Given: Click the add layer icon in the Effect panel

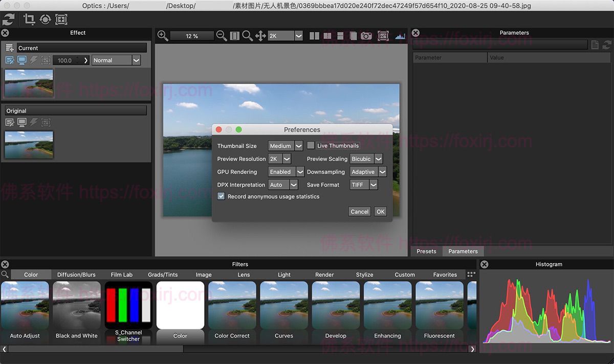Looking at the screenshot, I should click(x=10, y=48).
